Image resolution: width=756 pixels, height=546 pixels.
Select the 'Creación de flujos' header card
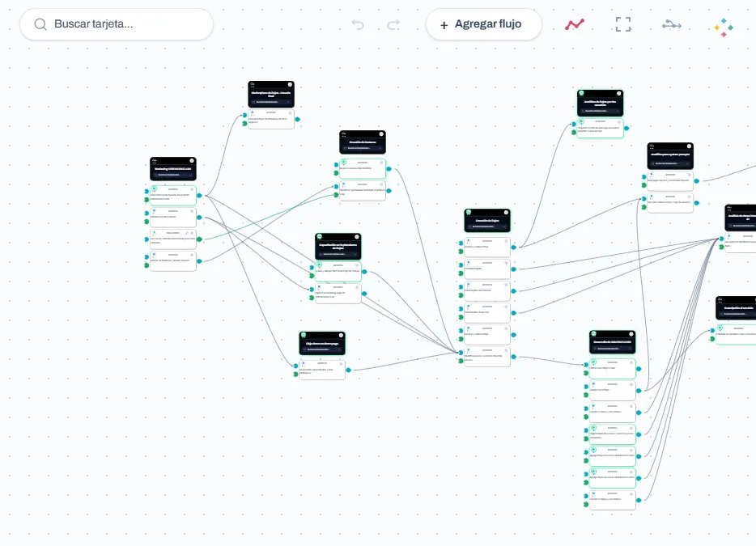pyautogui.click(x=487, y=220)
